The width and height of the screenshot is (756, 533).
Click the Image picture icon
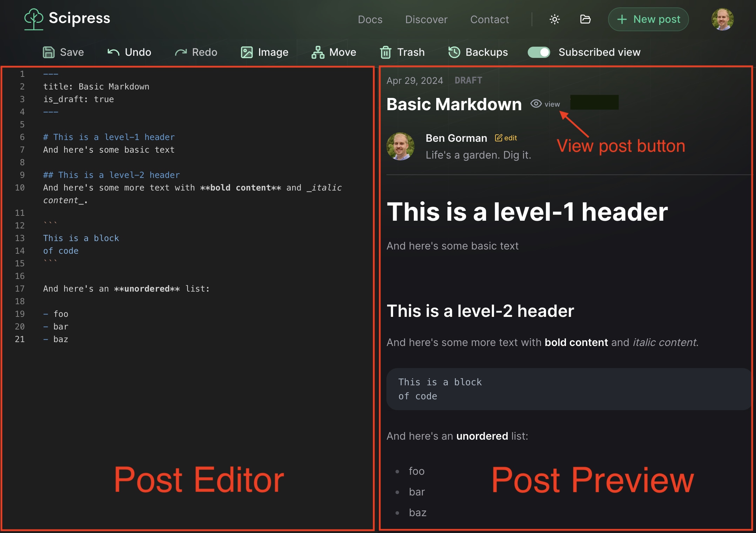[x=247, y=52]
